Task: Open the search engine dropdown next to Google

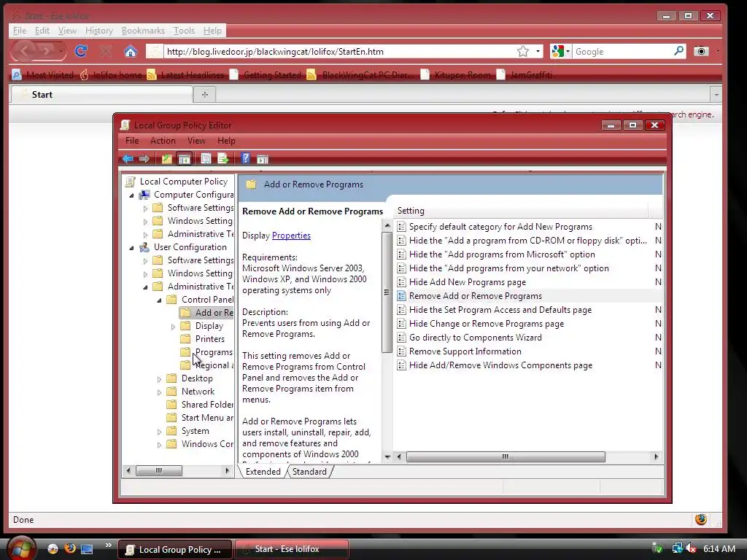Action: [x=568, y=52]
